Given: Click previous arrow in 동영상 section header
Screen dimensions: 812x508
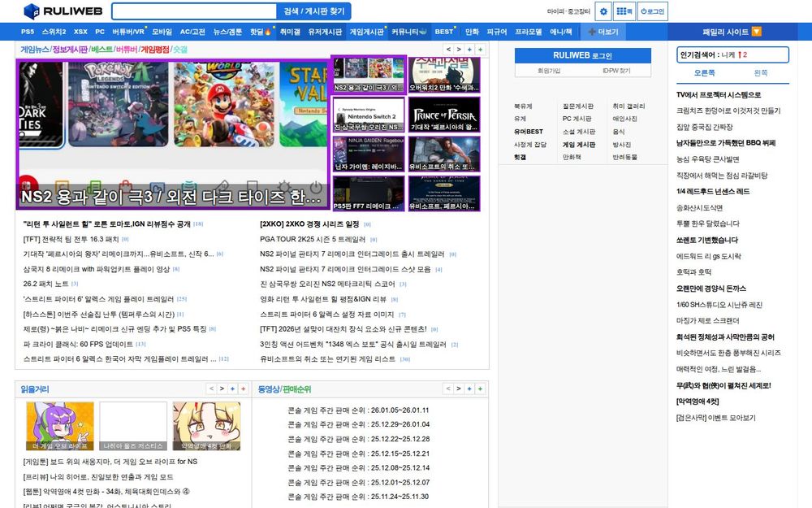Looking at the screenshot, I should 448,389.
